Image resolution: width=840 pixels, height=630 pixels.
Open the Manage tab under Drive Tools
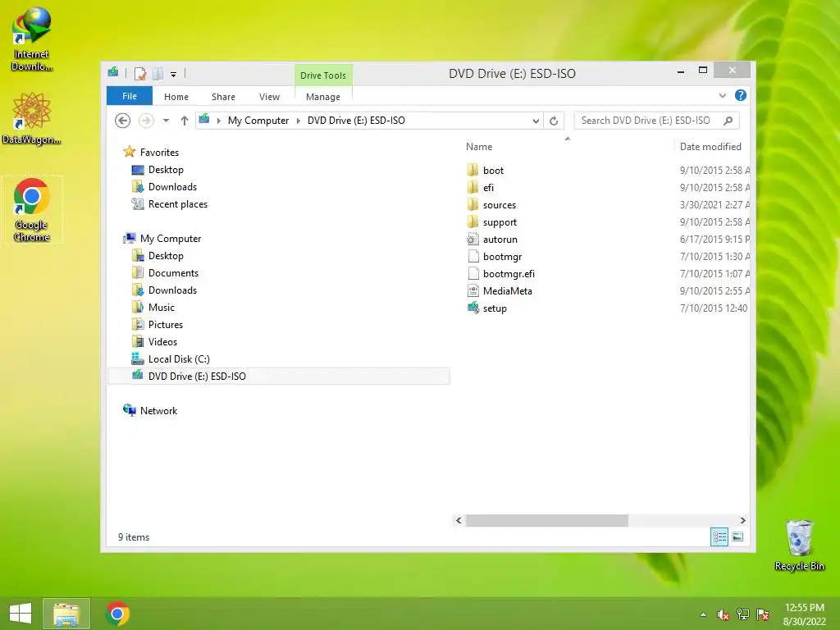pos(323,97)
